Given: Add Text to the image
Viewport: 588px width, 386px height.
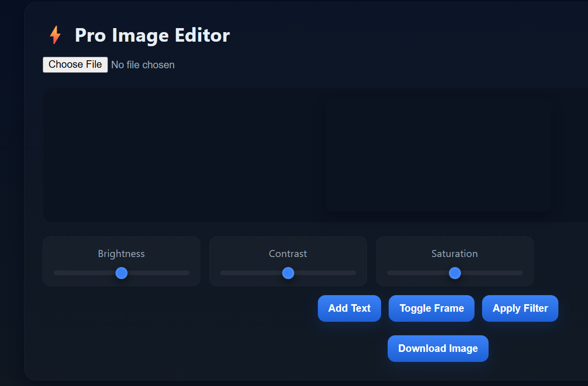Looking at the screenshot, I should click(349, 308).
